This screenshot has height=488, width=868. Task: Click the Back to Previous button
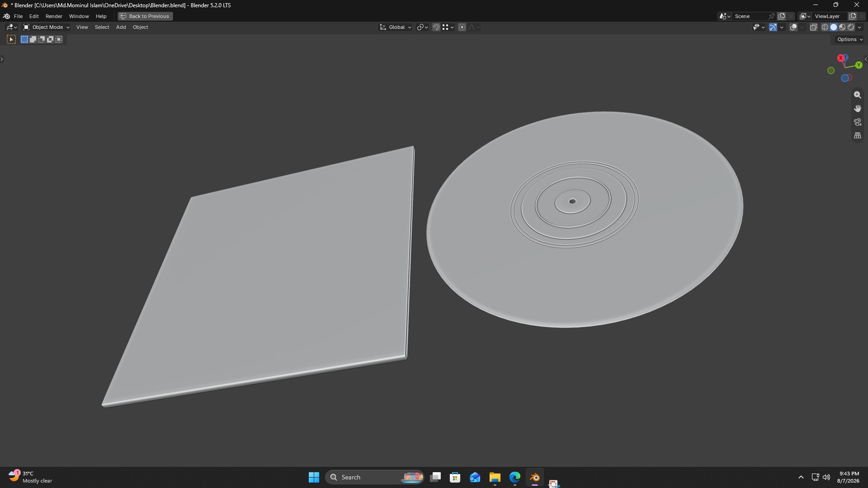[145, 16]
